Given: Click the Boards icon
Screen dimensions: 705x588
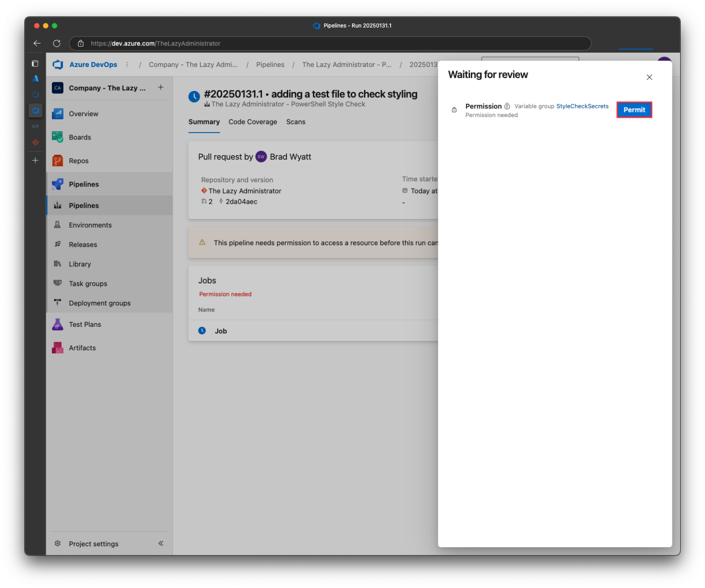Looking at the screenshot, I should 57,137.
